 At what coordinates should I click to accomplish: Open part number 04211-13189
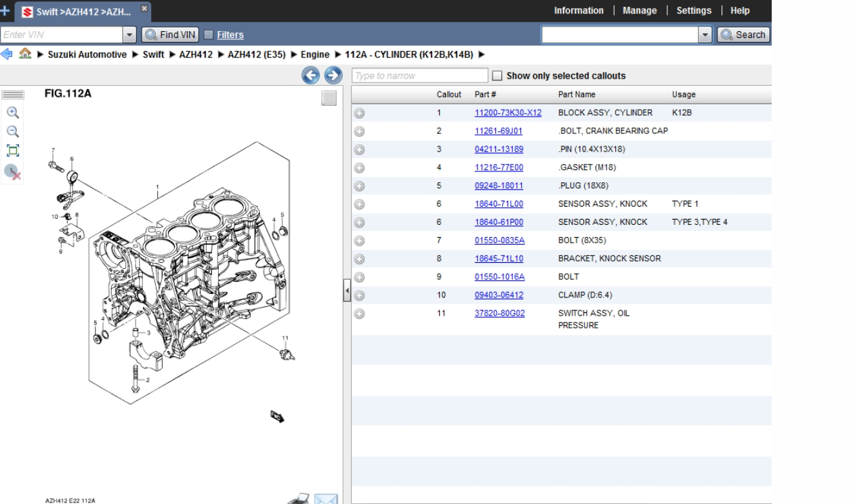pos(499,150)
